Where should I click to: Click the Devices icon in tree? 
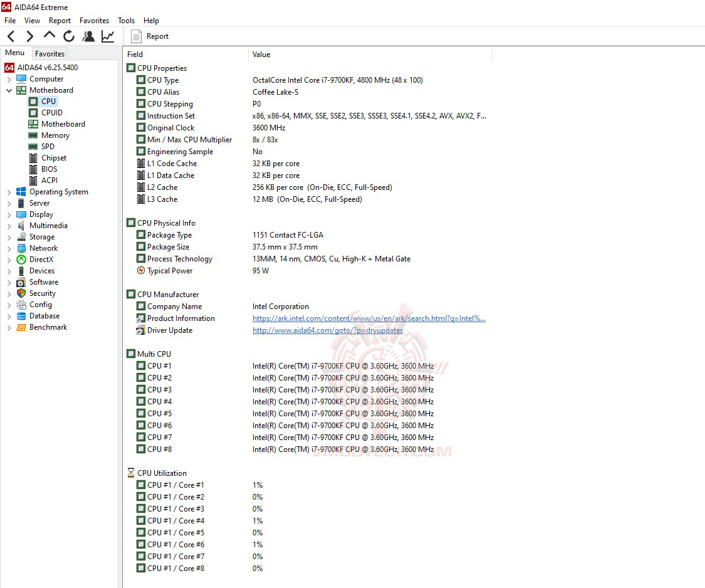[x=21, y=270]
